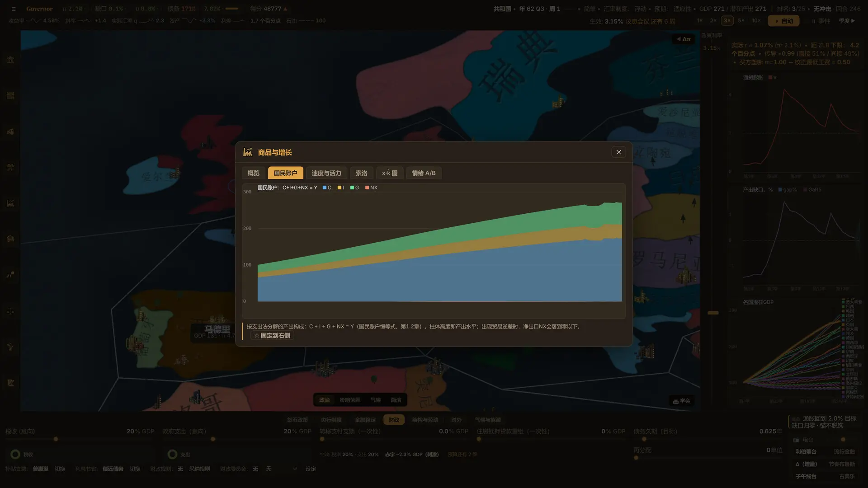Click 设定 next to the fiscal council dropdown

tap(311, 469)
